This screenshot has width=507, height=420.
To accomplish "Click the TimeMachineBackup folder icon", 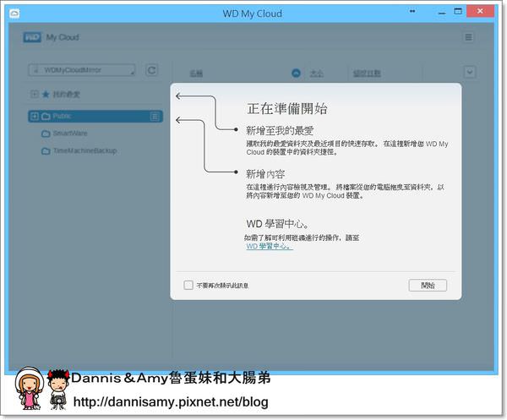I will tap(46, 151).
